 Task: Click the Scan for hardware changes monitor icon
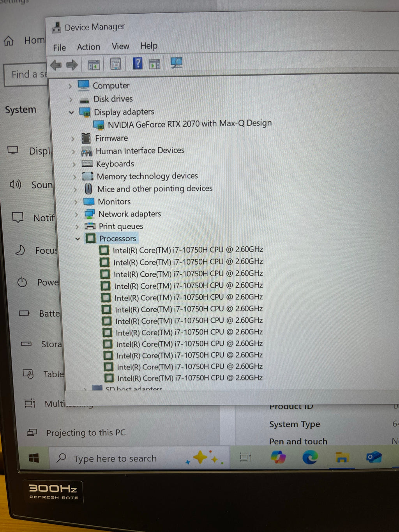(177, 62)
